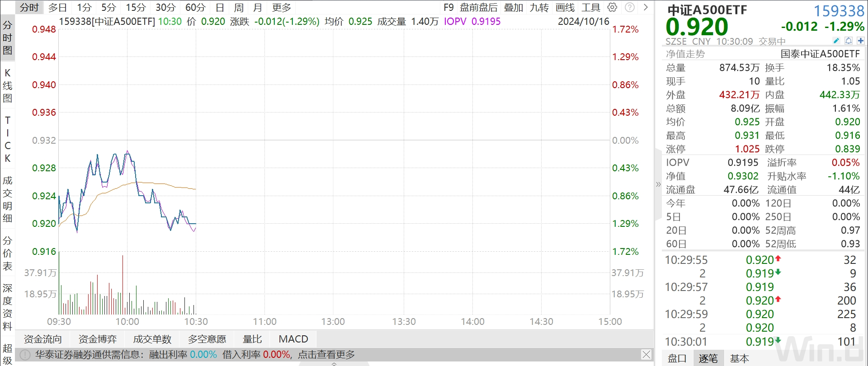This screenshot has width=868, height=366.
Task: Click 升贴水率 value -1.10%
Action: point(844,176)
